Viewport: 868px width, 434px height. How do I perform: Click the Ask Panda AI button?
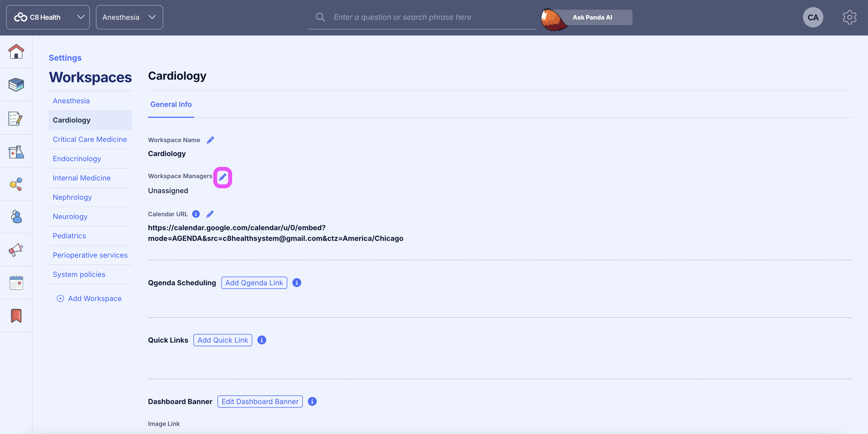click(x=592, y=17)
